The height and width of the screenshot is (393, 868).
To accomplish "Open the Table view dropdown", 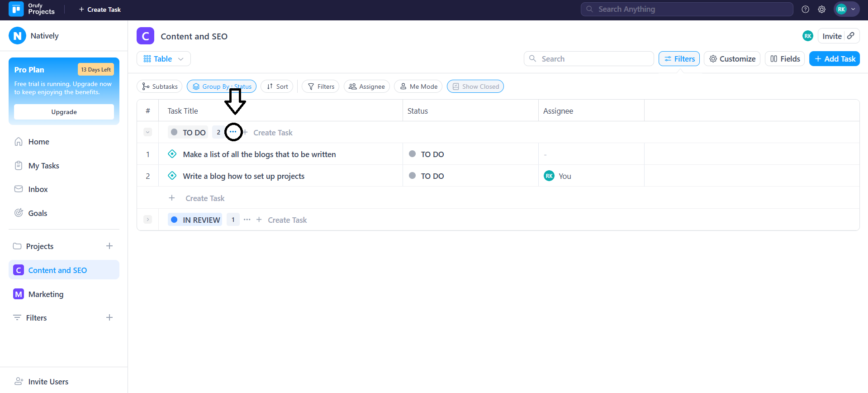I will (163, 59).
